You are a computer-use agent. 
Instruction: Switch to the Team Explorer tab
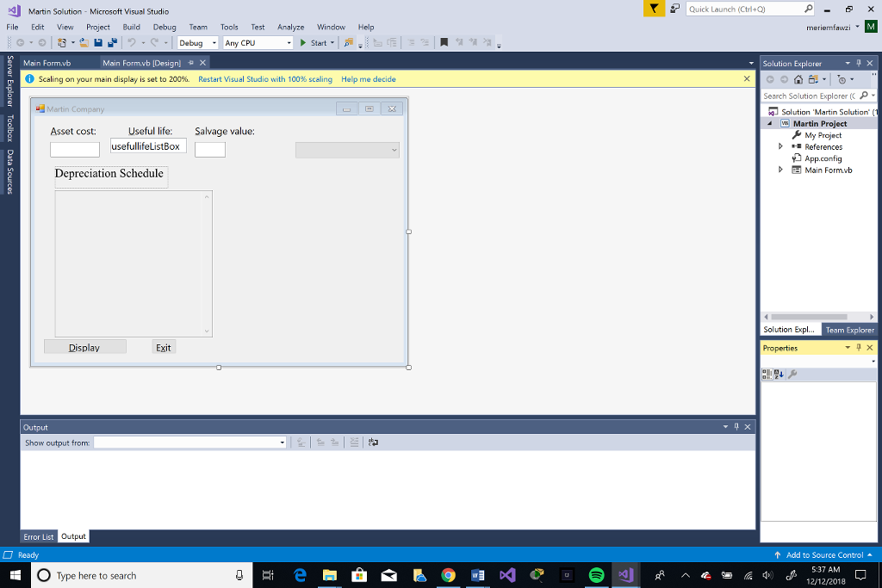point(849,329)
